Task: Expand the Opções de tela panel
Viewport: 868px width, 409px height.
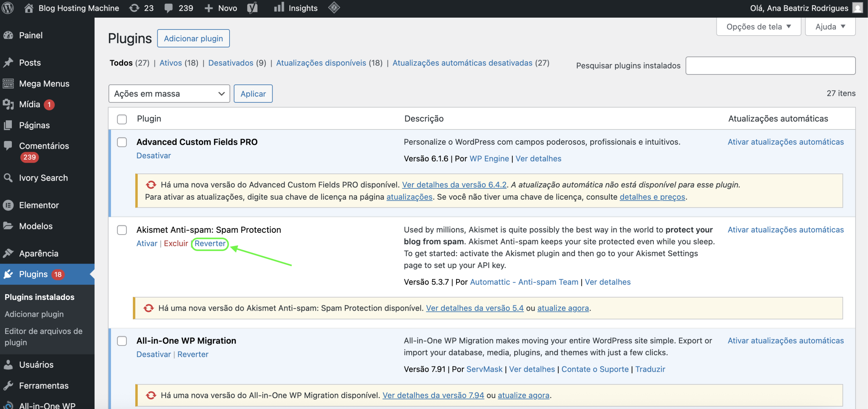Action: (758, 26)
